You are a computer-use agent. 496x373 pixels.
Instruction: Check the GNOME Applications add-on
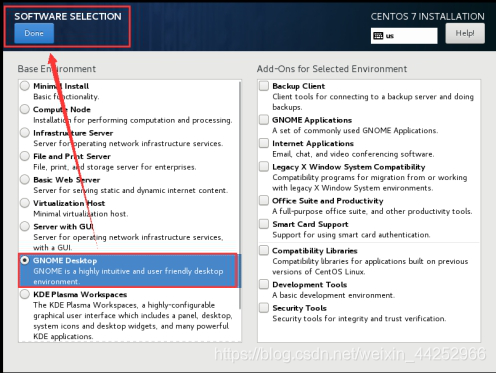[264, 119]
